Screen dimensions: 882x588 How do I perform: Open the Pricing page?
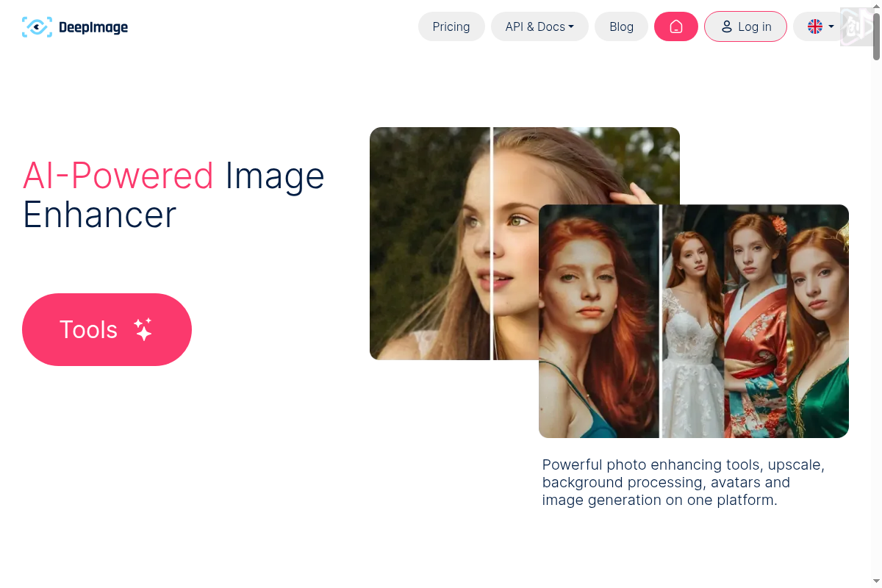[451, 26]
